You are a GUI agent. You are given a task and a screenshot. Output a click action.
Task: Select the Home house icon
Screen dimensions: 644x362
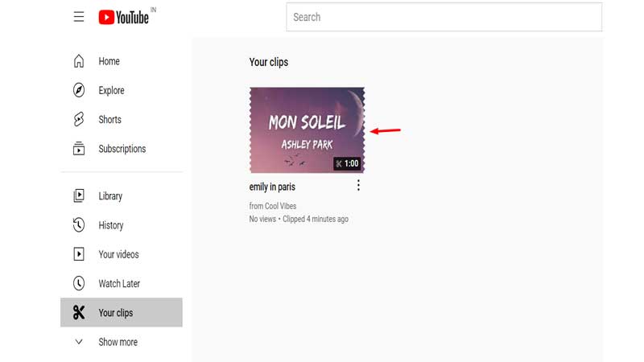tap(78, 61)
